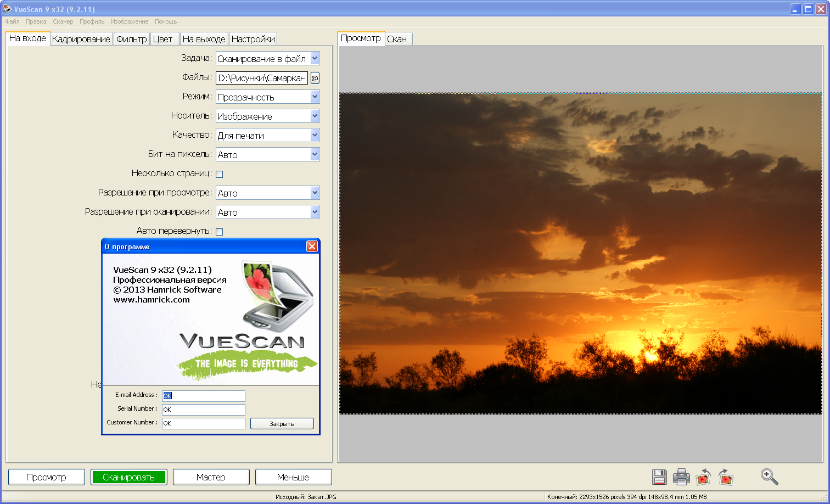Screen dimensions: 830x504
Task: Switch to the Кадрирование tab
Action: point(81,39)
